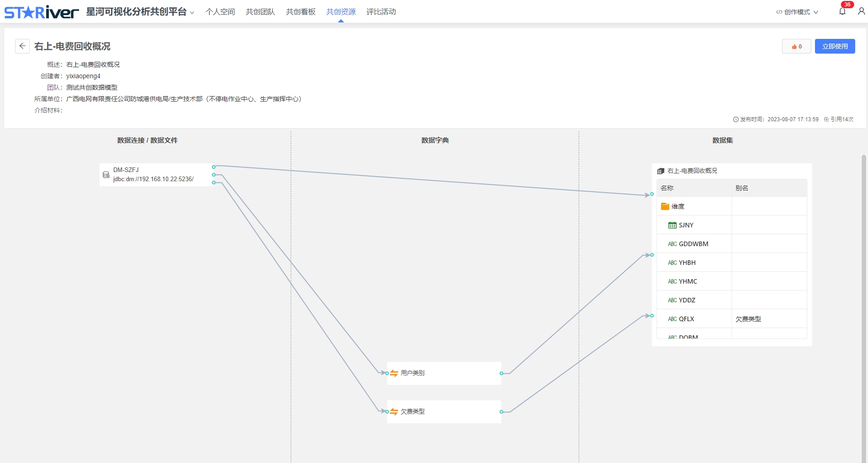Click the 用户类别 dictionary swap icon
This screenshot has height=463, width=868.
pos(394,373)
